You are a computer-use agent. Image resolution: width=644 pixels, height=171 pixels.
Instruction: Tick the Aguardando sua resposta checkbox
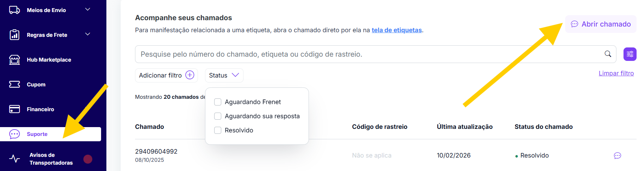tap(218, 116)
